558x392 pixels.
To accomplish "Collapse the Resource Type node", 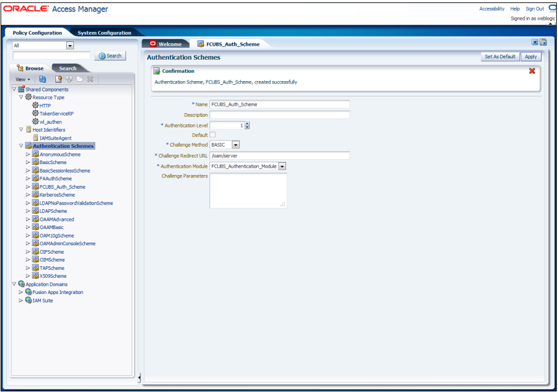I will 21,97.
